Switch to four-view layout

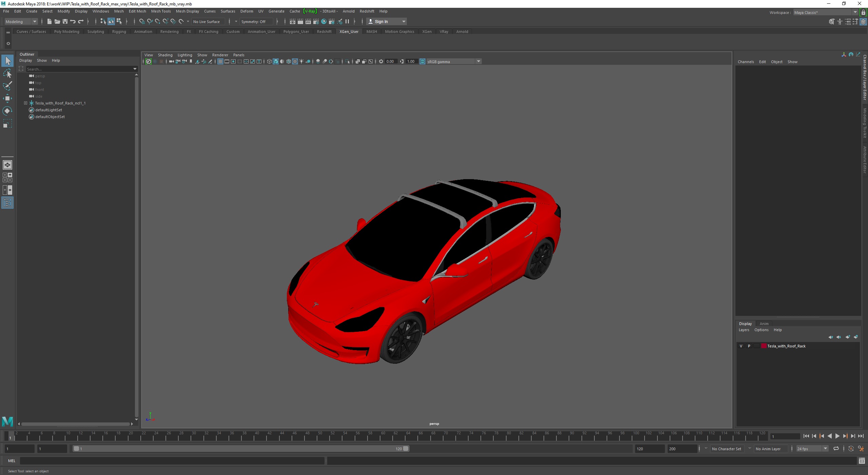coord(7,177)
